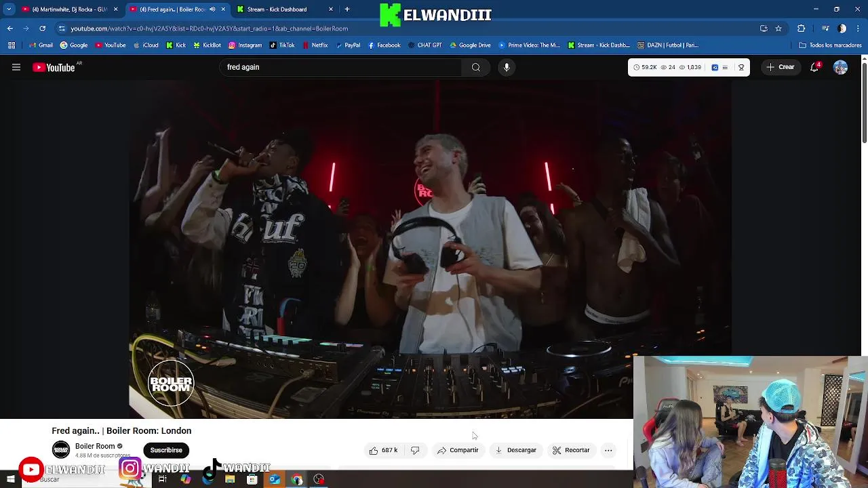This screenshot has height=488, width=868.
Task: Open more actions three-dot menu under video
Action: pos(608,450)
